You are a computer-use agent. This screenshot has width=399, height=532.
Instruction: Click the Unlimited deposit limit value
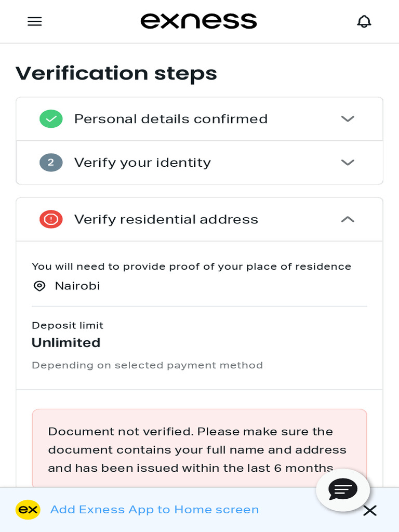[66, 343]
